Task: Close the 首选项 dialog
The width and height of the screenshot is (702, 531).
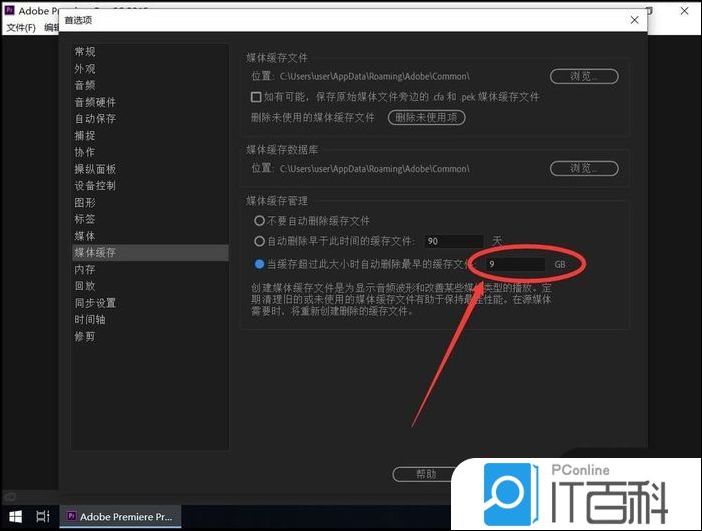Action: click(x=634, y=20)
